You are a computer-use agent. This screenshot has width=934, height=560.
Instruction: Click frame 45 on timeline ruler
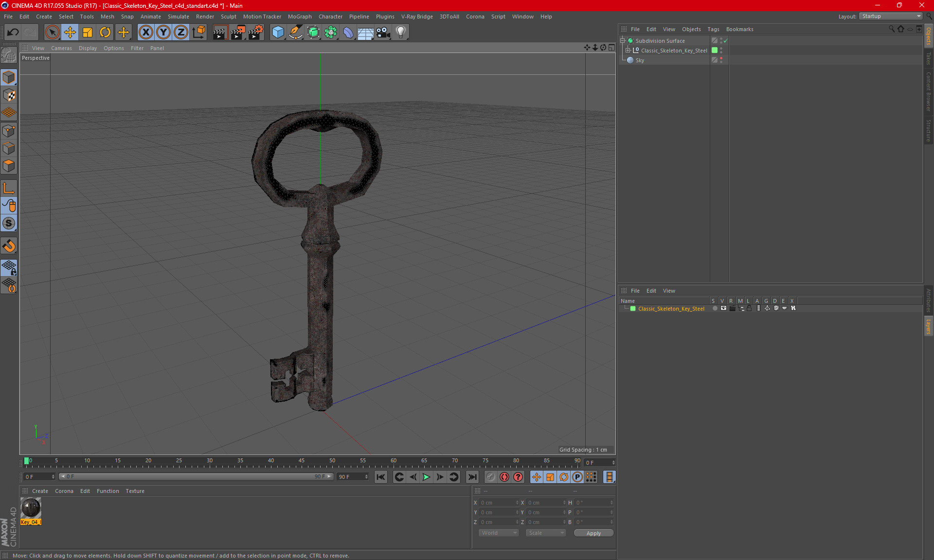click(302, 461)
